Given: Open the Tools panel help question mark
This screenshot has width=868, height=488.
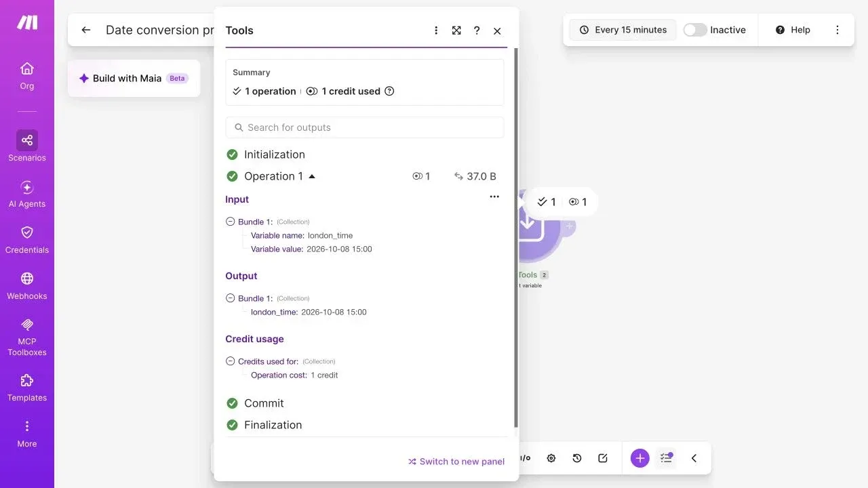Looking at the screenshot, I should [477, 30].
